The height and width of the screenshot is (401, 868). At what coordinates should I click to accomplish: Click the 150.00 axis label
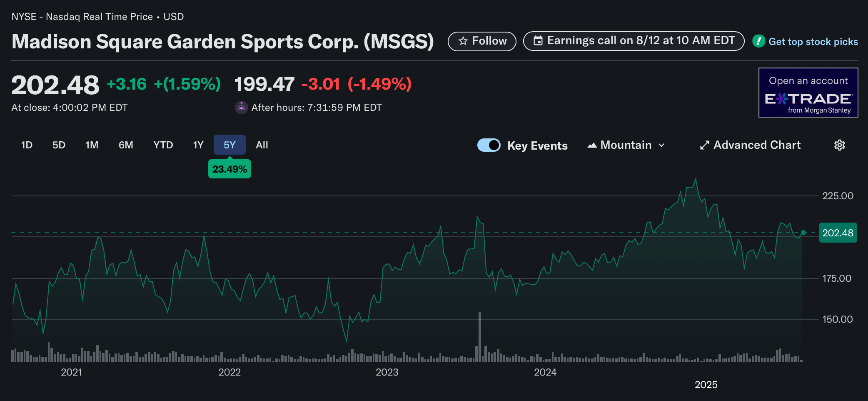[837, 319]
